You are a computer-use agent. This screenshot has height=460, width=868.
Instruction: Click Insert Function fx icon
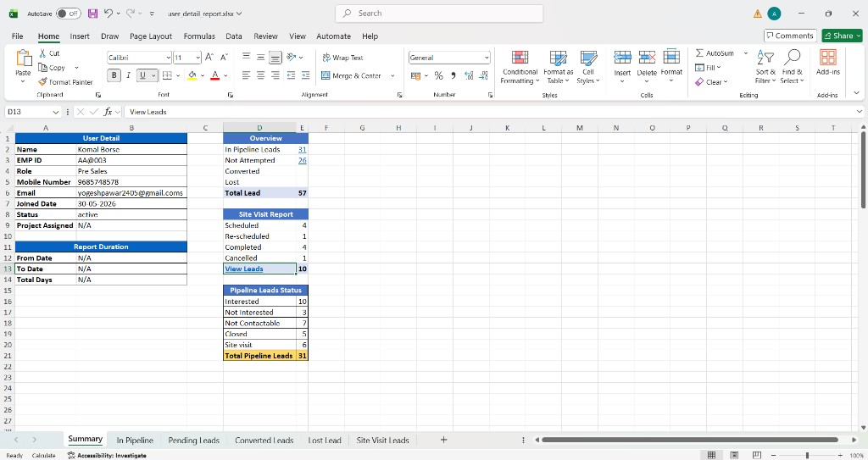click(x=108, y=112)
